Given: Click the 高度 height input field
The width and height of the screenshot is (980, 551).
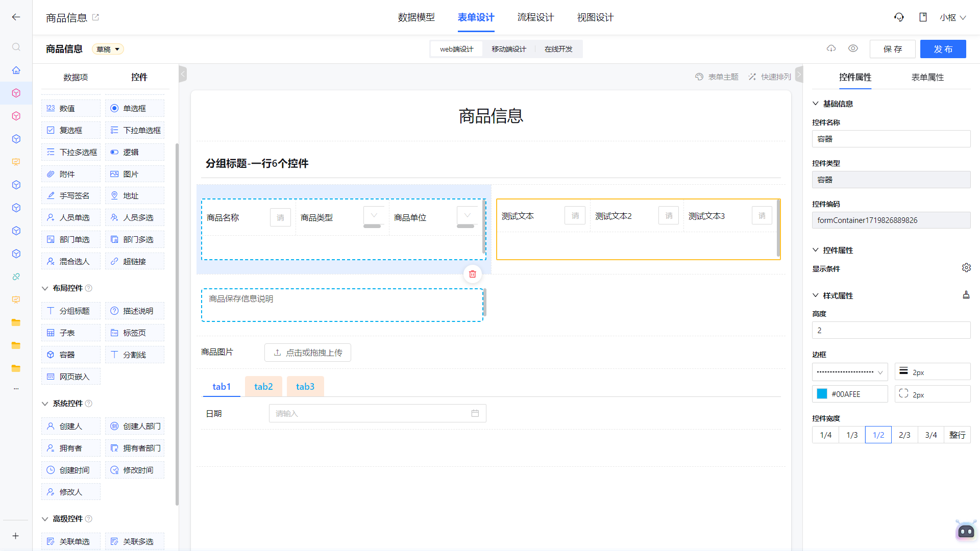Looking at the screenshot, I should click(891, 330).
